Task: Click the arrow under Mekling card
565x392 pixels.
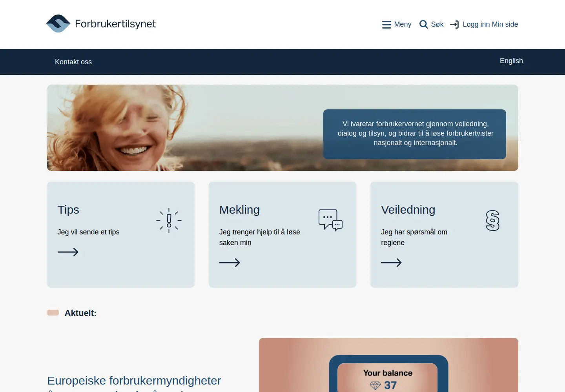Action: click(230, 263)
